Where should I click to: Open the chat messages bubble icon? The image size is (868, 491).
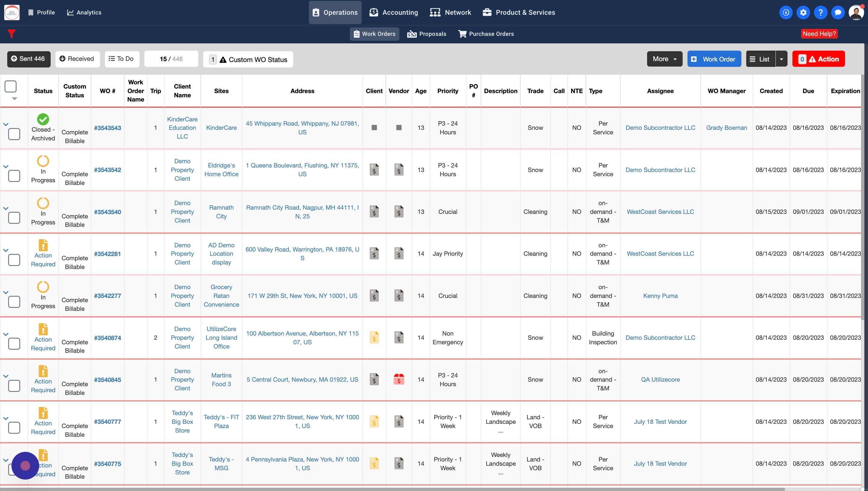838,12
